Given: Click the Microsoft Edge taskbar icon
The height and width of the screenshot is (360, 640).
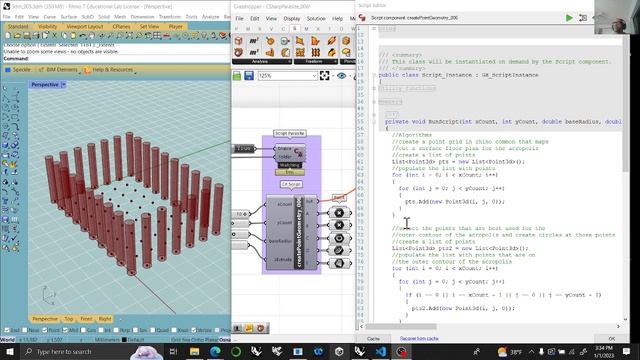Looking at the screenshot, I should tap(215, 351).
